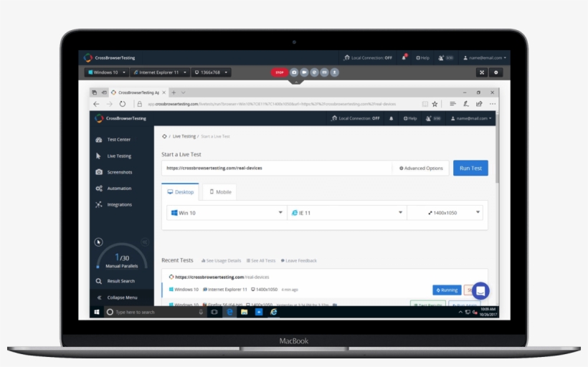Switch to the Desktop tab
The image size is (588, 367).
pos(181,192)
